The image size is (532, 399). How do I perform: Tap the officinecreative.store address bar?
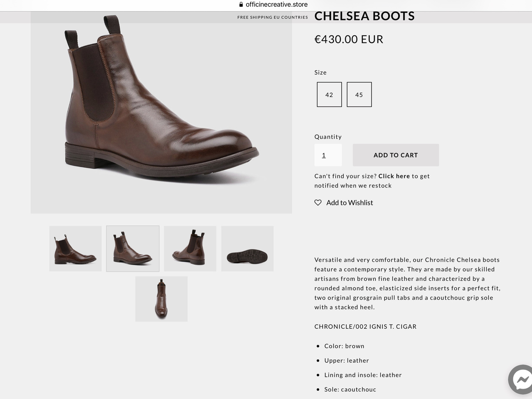pos(276,5)
